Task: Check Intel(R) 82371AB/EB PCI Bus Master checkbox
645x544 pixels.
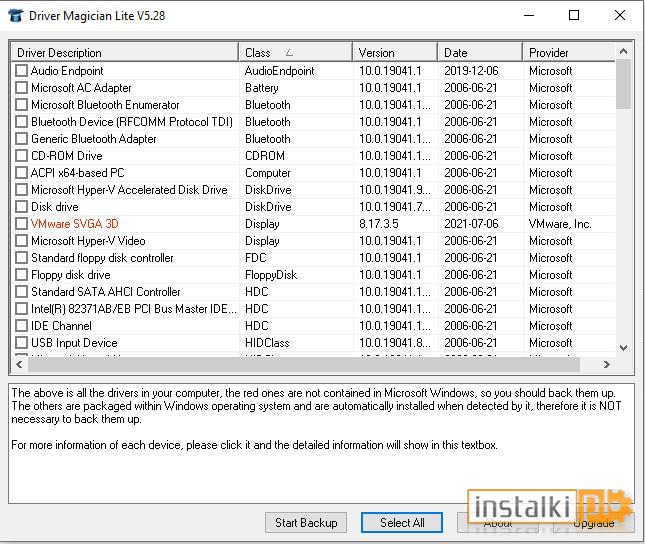Action: click(21, 309)
